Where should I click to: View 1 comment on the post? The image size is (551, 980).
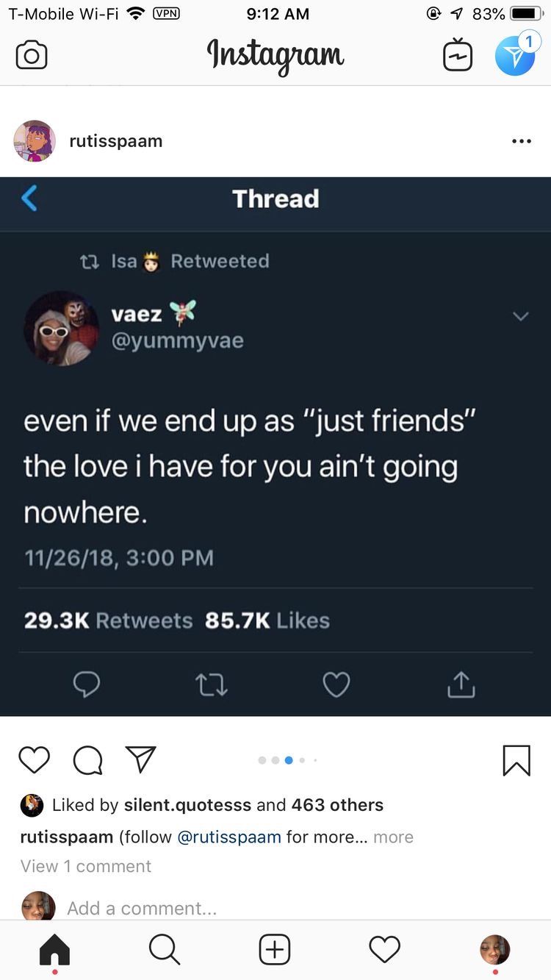(86, 866)
